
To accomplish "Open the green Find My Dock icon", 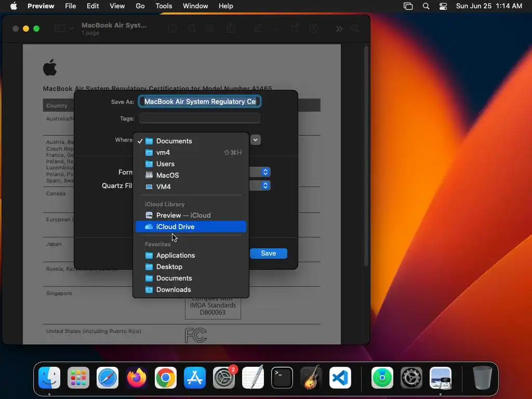I will [382, 378].
